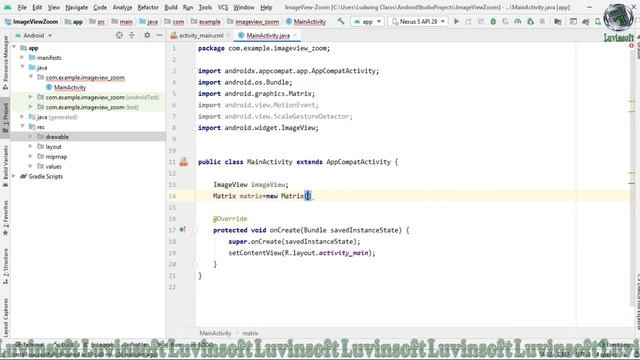The width and height of the screenshot is (640, 360).
Task: Open the Navigate menu
Action: pyautogui.click(x=76, y=7)
